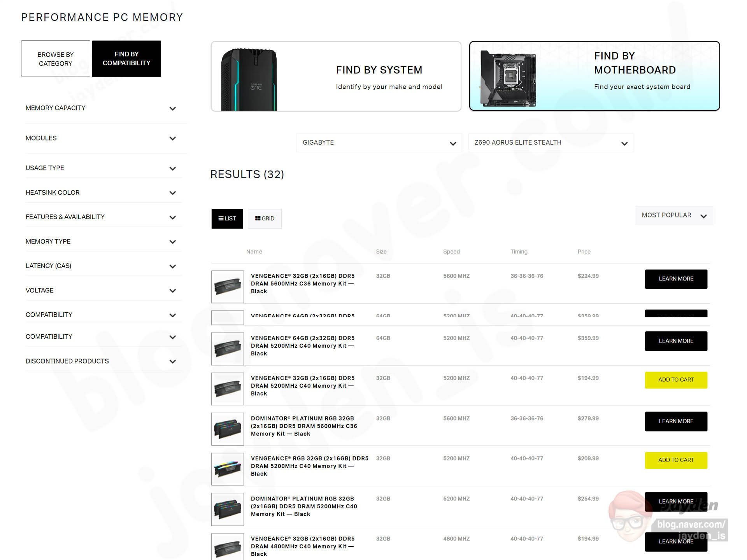Open the Find by System card

[x=336, y=76]
